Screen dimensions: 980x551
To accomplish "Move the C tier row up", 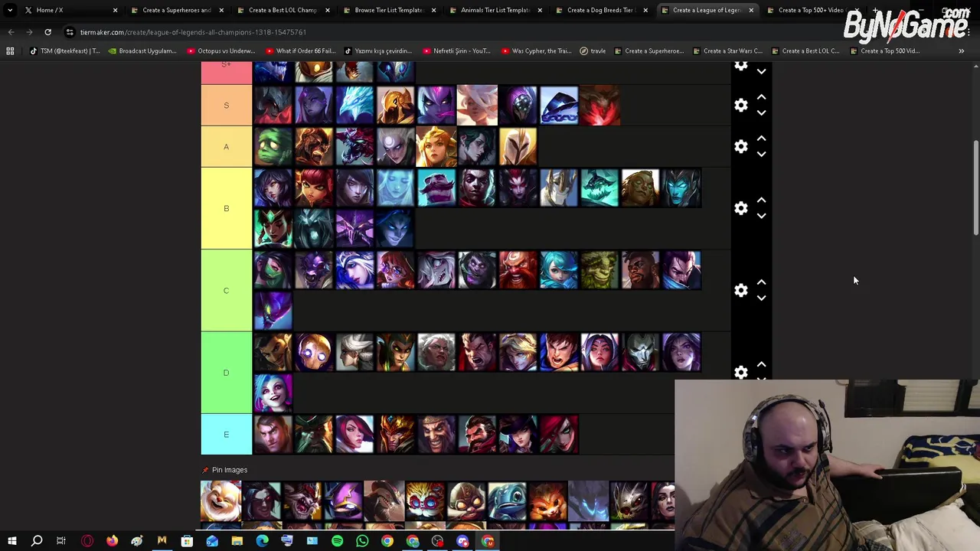I will click(761, 282).
